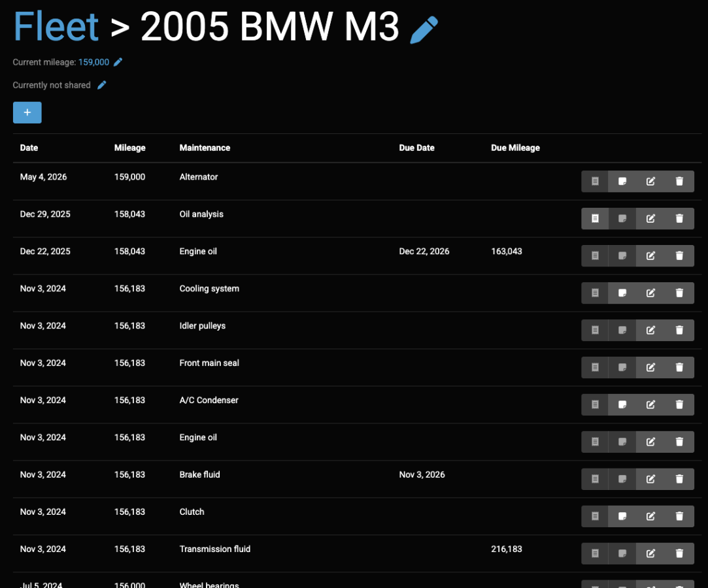View note for Oil analysis row
The image size is (708, 588).
622,218
